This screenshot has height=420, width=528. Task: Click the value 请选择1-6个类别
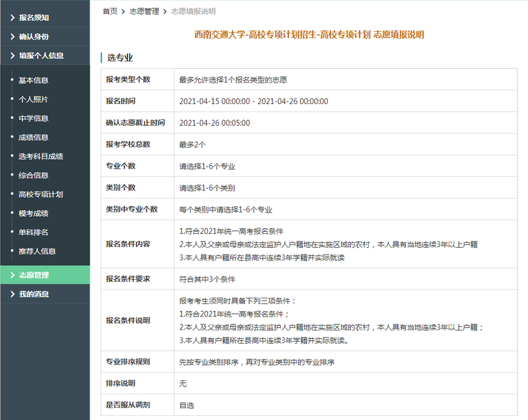207,188
